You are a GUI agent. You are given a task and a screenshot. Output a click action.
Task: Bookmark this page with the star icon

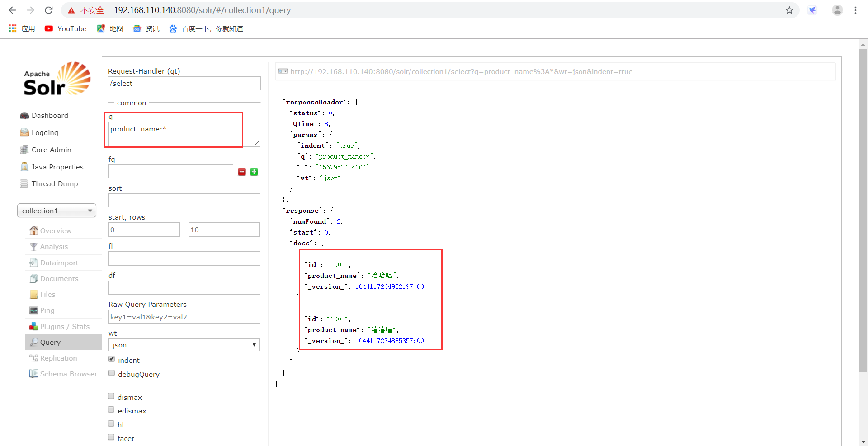789,10
